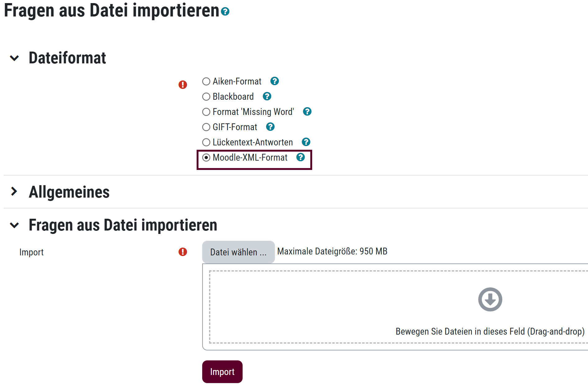The image size is (588, 384).
Task: Click required-field icon beside Dateiformat options
Action: pyautogui.click(x=183, y=85)
